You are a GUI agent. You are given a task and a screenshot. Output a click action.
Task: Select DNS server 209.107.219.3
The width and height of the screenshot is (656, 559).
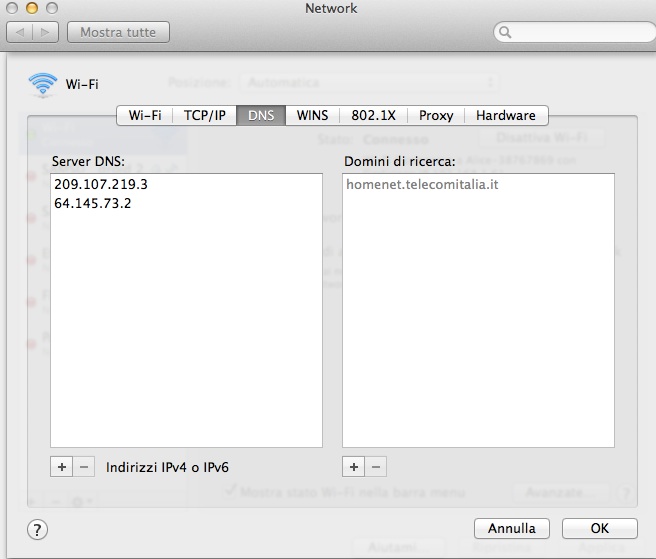101,185
